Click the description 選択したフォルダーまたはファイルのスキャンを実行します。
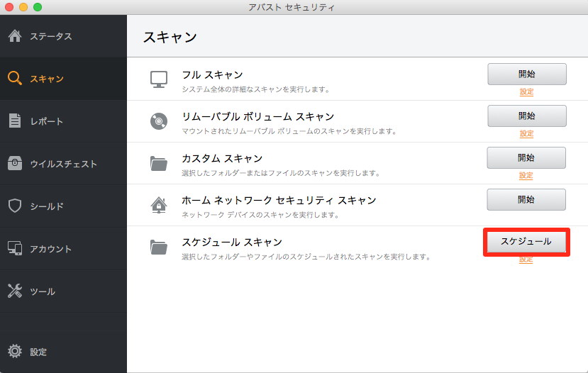 tap(282, 173)
